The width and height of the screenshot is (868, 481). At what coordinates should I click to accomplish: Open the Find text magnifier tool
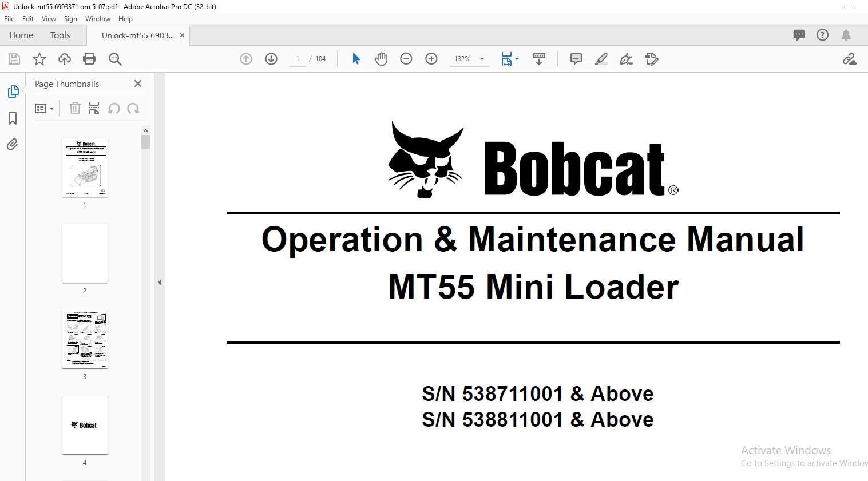click(115, 59)
